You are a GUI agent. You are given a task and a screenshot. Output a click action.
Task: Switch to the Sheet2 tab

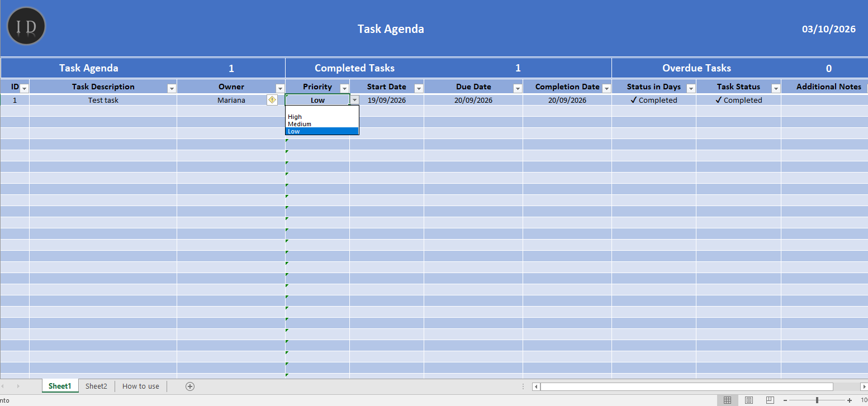[x=96, y=386]
